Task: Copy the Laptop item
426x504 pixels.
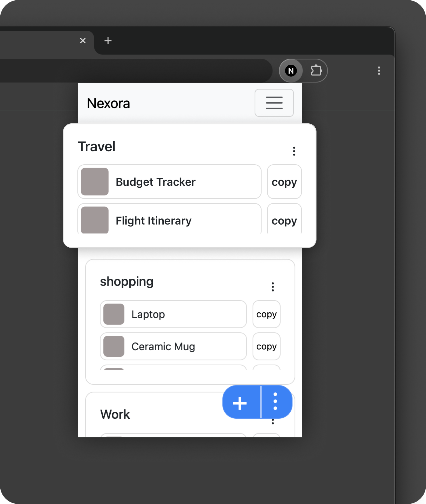Action: (x=266, y=314)
